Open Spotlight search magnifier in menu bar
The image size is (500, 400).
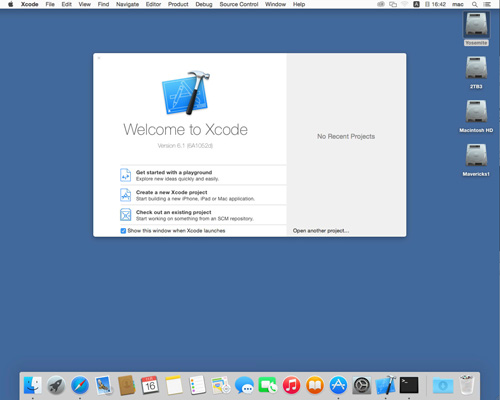pyautogui.click(x=475, y=4)
